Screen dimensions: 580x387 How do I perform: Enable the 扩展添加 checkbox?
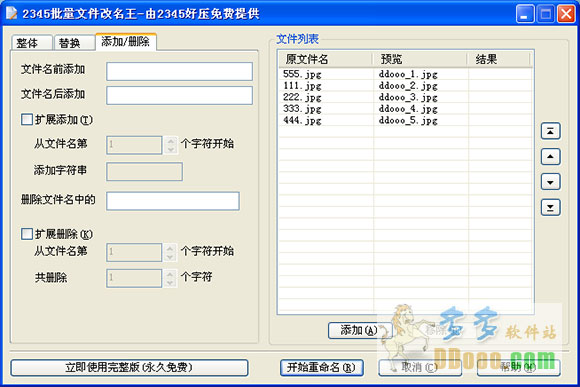click(27, 120)
